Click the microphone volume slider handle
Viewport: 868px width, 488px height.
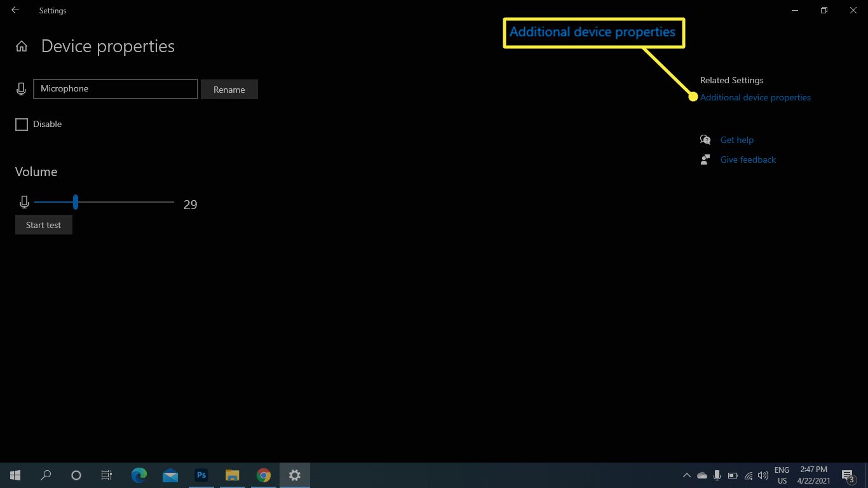tap(76, 202)
